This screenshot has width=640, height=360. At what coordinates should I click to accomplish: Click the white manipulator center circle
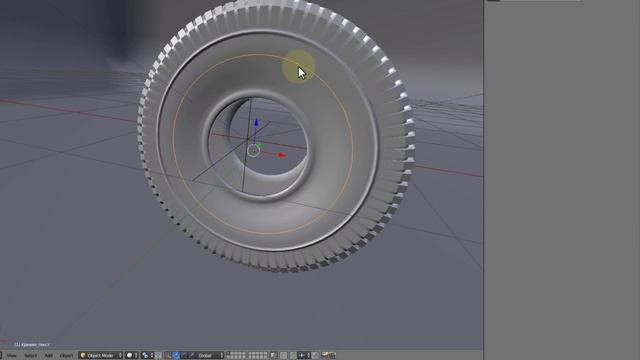253,151
